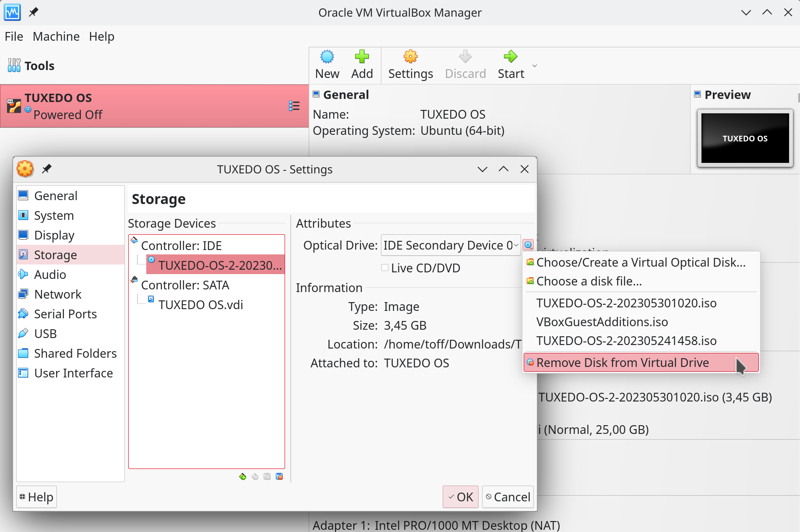Click OK to confirm settings
The height and width of the screenshot is (532, 800).
[x=461, y=497]
